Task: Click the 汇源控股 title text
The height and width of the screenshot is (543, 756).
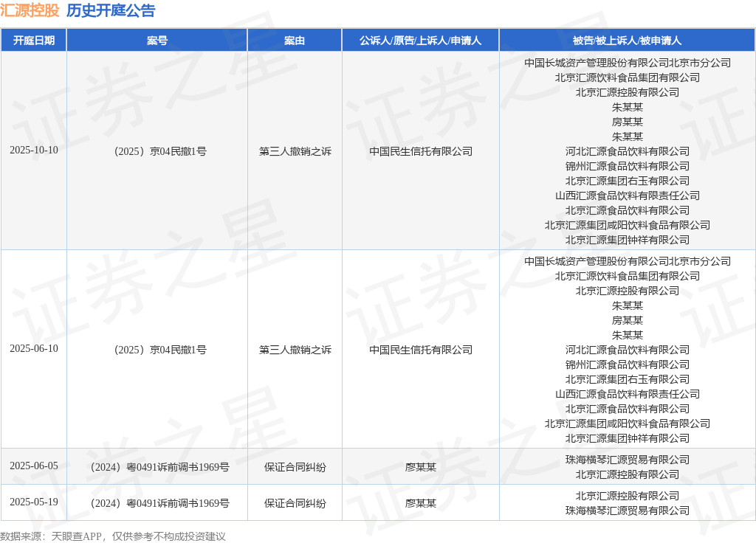Action: (30, 10)
